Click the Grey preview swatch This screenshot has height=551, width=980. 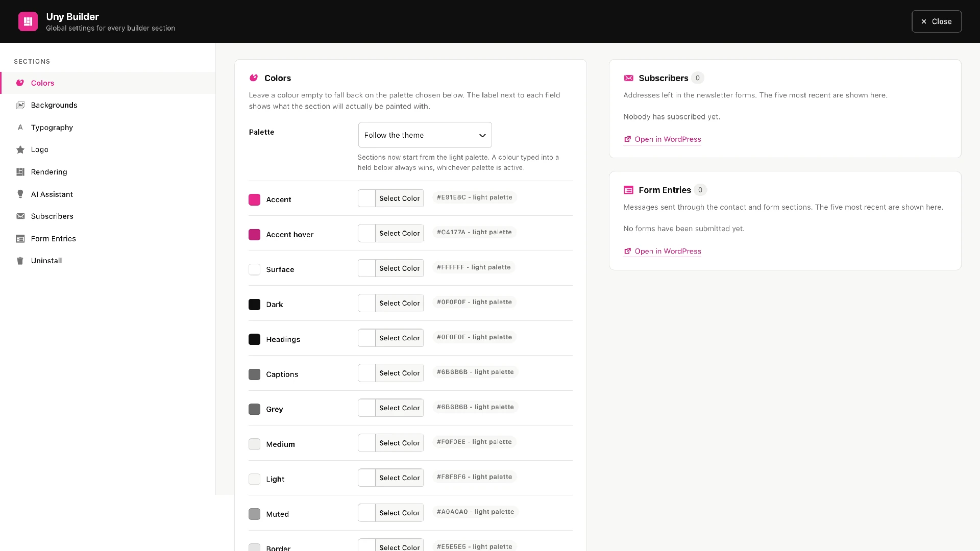[254, 409]
